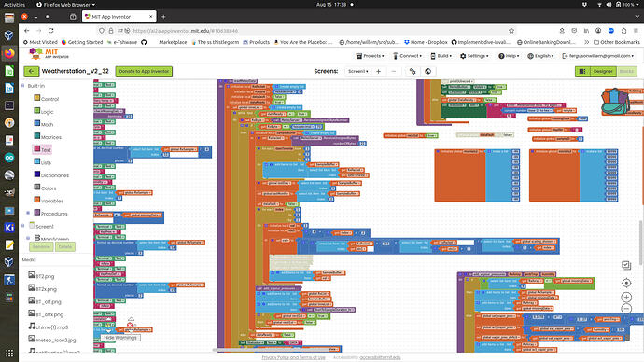This screenshot has height=362, width=644.
Task: Collapse the Screen1 tree node
Action: tap(23, 226)
